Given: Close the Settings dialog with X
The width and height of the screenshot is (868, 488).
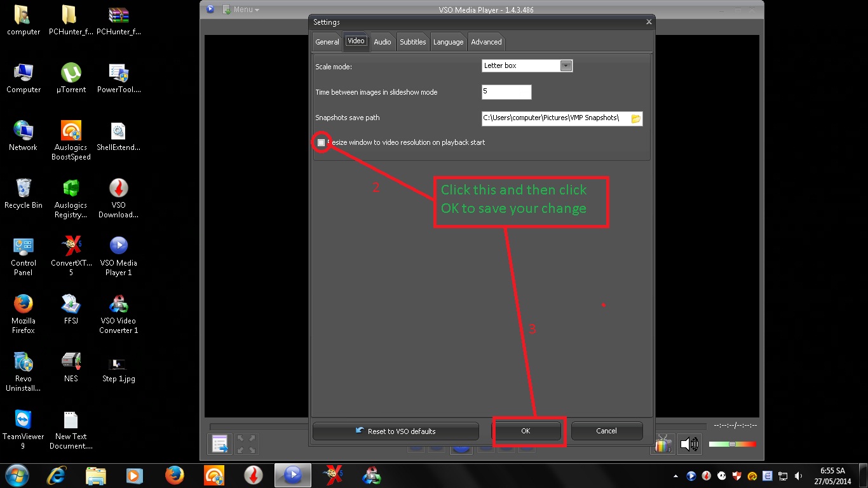Looking at the screenshot, I should click(649, 22).
